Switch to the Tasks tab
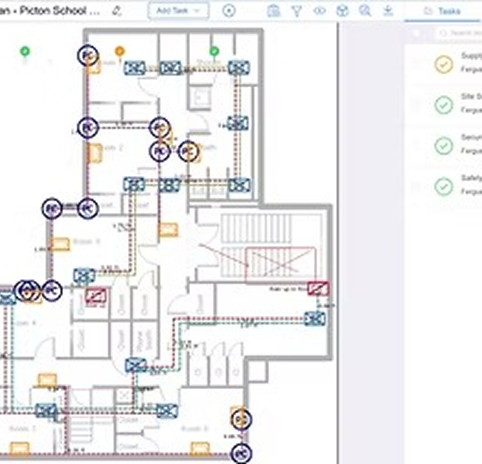The width and height of the screenshot is (482, 464). [x=442, y=11]
